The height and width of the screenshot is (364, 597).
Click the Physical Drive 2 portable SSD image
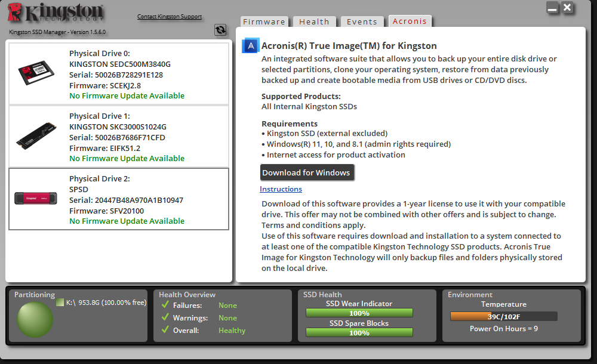36,198
